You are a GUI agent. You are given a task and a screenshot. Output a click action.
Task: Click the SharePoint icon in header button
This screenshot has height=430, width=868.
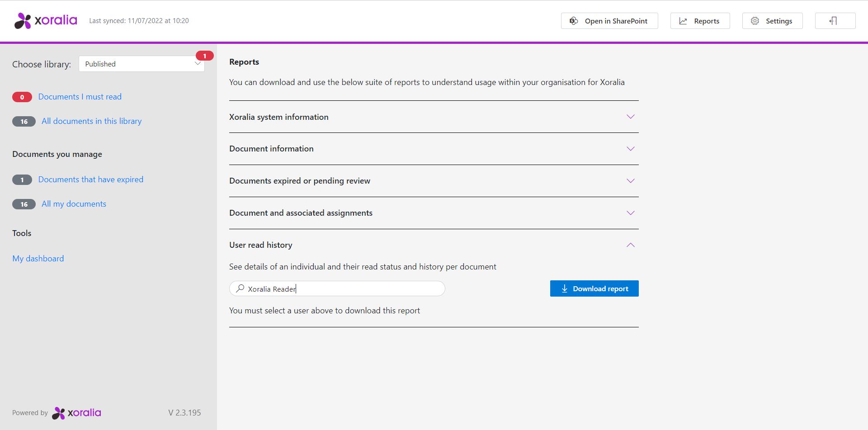574,21
